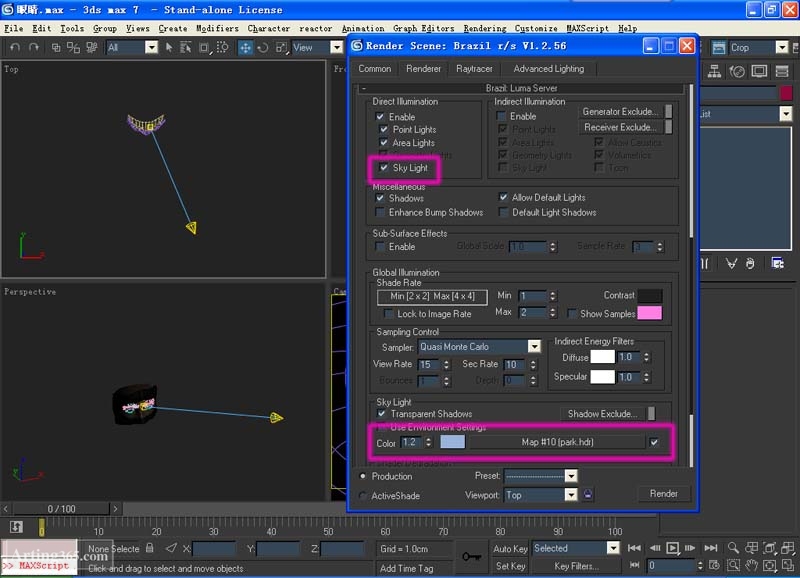Toggle Transparent Shadows checkbox
800x578 pixels.
(382, 413)
